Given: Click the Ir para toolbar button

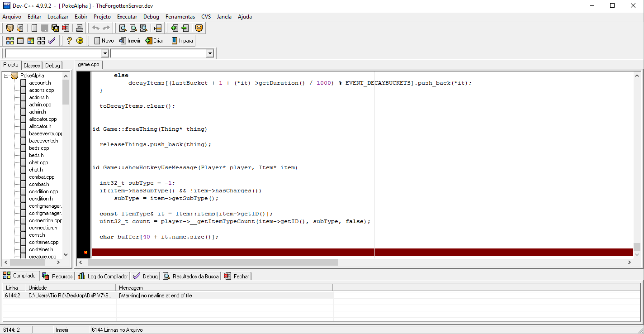Looking at the screenshot, I should 182,41.
